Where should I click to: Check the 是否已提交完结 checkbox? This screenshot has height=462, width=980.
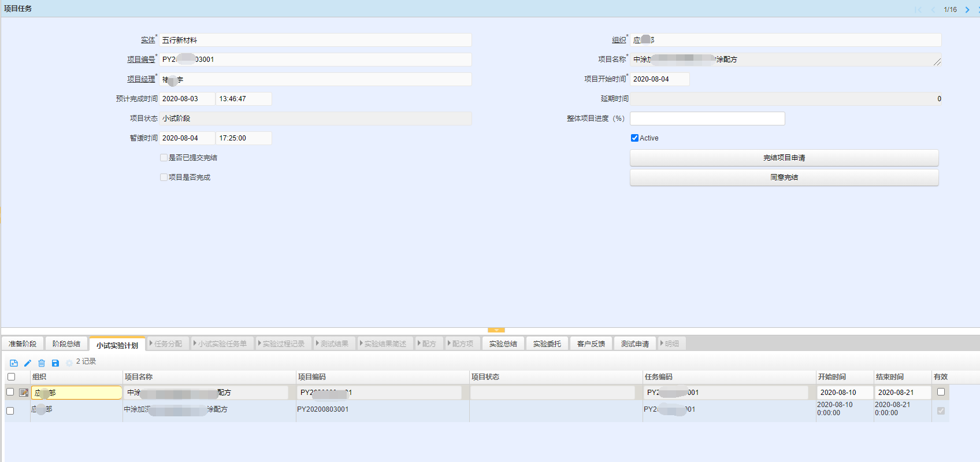point(164,158)
